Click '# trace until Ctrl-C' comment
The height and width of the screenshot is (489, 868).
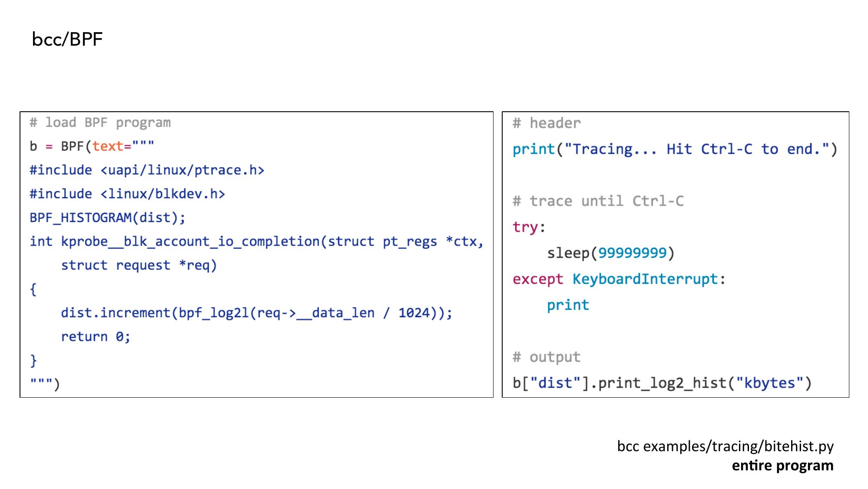click(x=598, y=201)
